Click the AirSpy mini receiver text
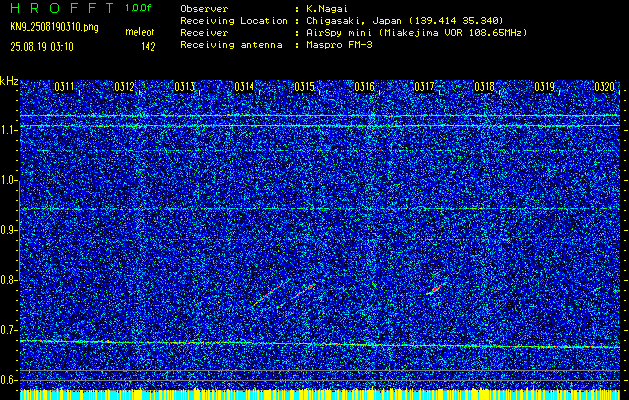Screen dimensions: 629x400 coord(417,33)
